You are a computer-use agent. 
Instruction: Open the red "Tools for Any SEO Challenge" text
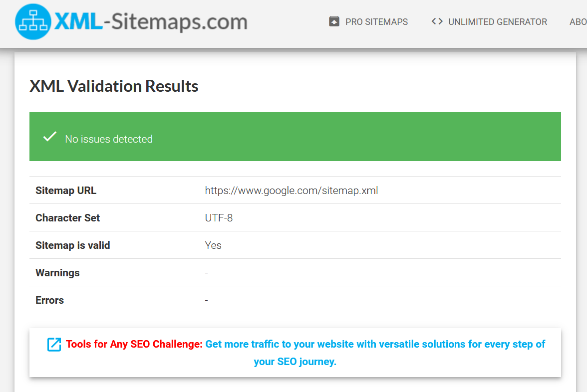134,344
